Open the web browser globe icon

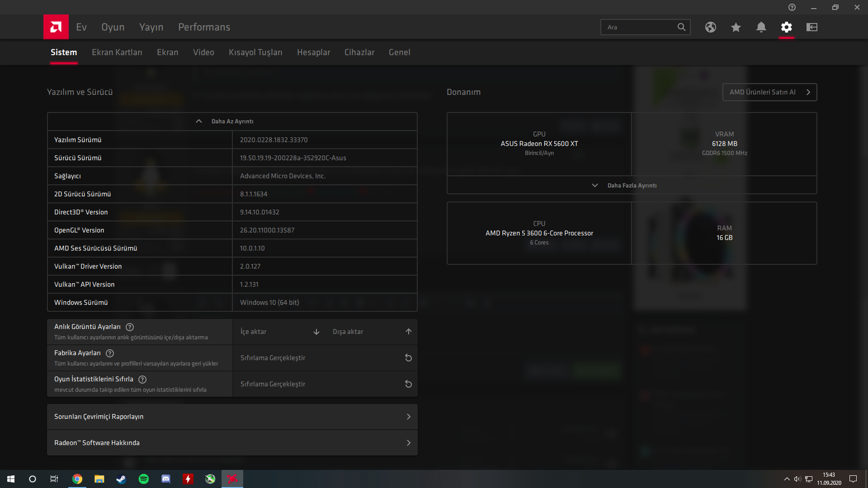[711, 27]
